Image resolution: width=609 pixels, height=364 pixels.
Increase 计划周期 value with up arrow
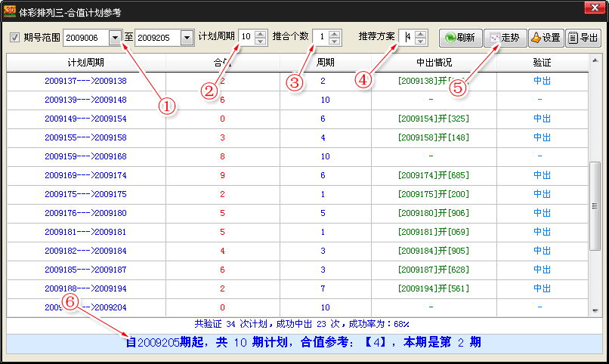[x=260, y=34]
